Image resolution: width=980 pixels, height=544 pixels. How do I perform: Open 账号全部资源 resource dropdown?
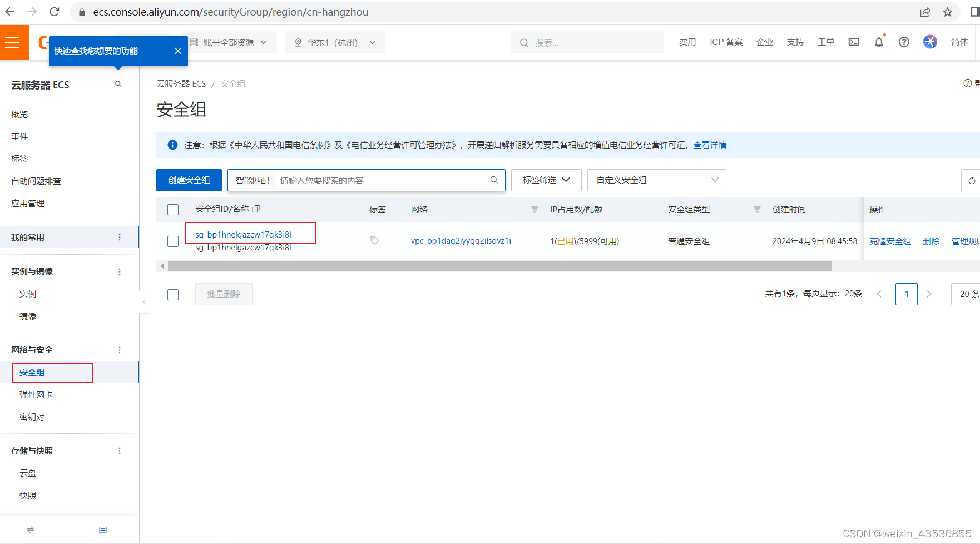[229, 42]
